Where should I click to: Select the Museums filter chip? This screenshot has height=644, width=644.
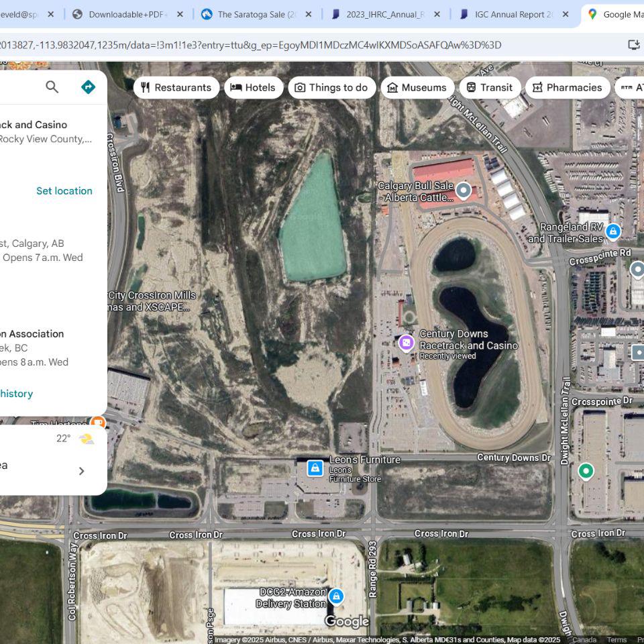click(x=417, y=87)
